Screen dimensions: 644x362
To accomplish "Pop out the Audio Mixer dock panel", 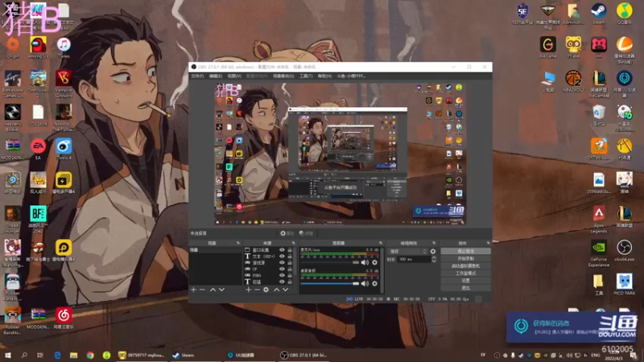I will pyautogui.click(x=381, y=243).
